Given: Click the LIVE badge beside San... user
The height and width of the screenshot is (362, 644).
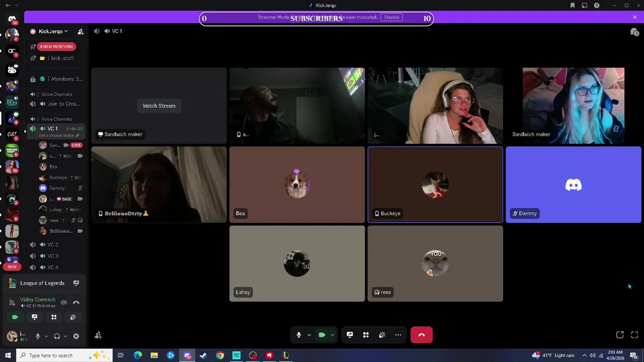Looking at the screenshot, I should click(76, 145).
